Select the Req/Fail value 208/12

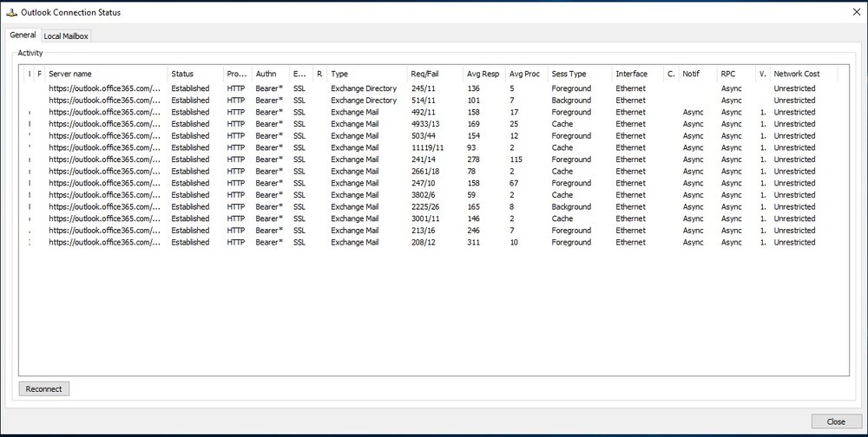424,242
